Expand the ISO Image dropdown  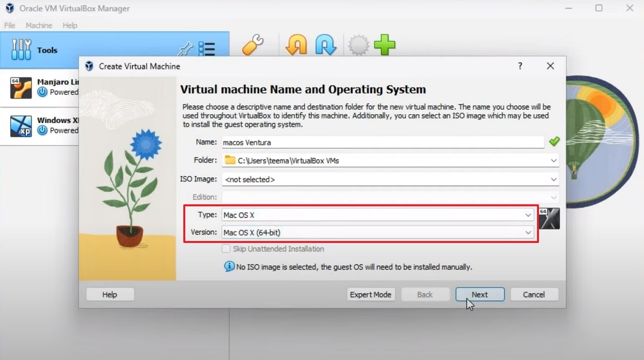pos(553,180)
